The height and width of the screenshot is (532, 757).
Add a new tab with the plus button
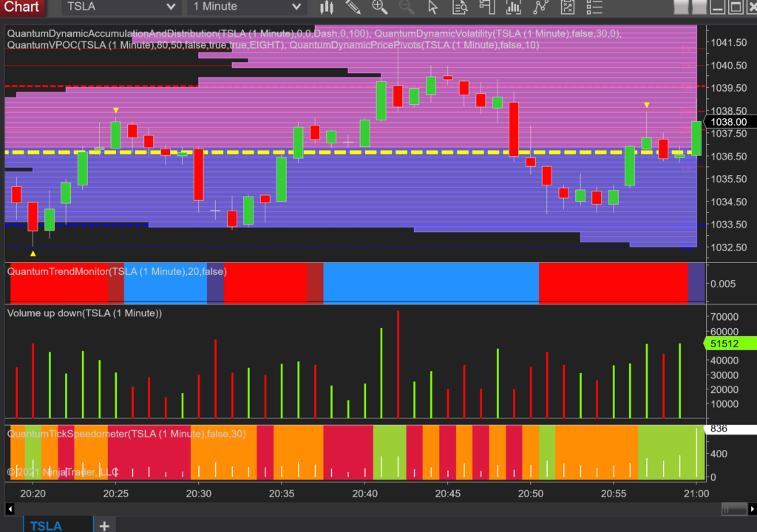(x=104, y=525)
